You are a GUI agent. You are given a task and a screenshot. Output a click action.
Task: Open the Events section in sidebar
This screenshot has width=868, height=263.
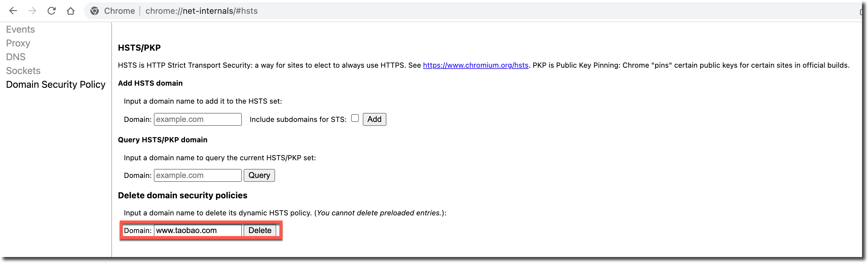point(20,29)
